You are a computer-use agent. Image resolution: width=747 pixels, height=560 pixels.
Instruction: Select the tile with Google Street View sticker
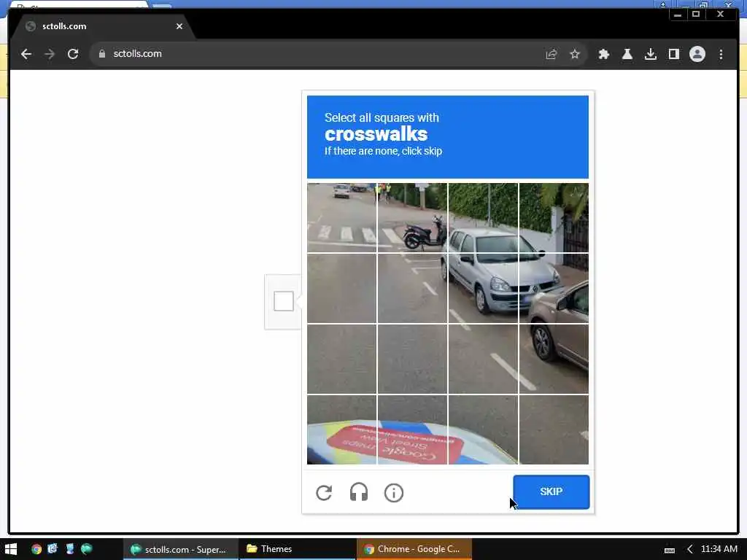pos(412,429)
